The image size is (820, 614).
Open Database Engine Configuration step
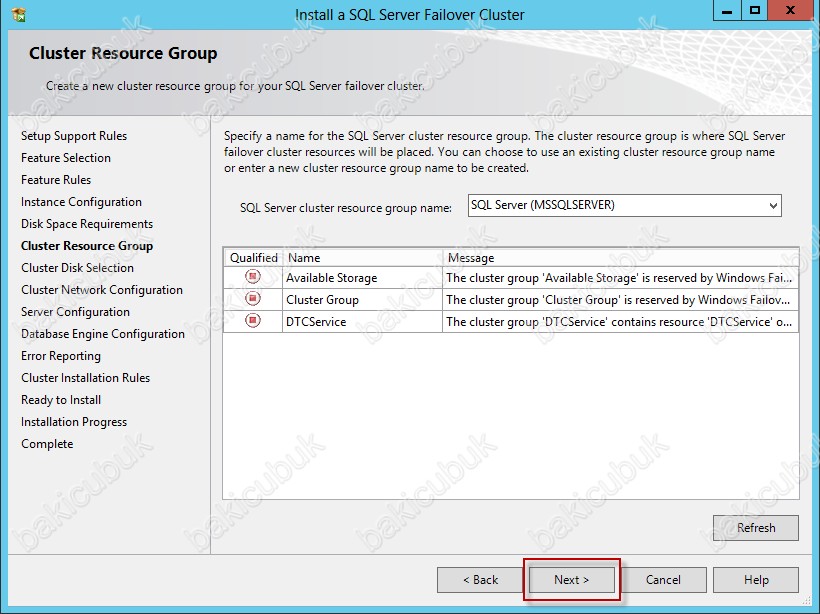coord(103,334)
